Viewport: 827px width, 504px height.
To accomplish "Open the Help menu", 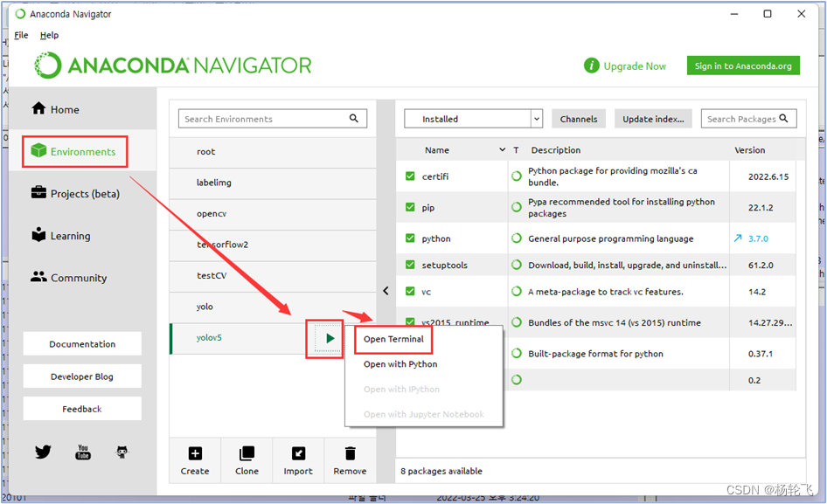I will pyautogui.click(x=49, y=35).
